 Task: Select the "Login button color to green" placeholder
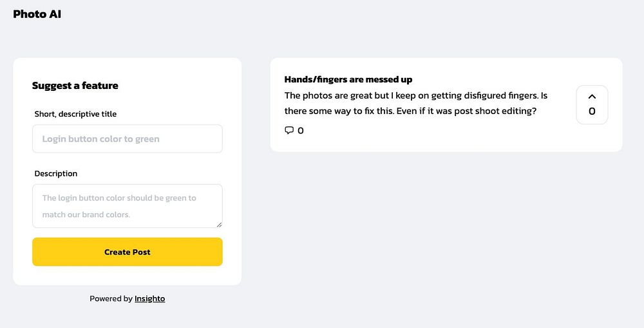click(101, 139)
